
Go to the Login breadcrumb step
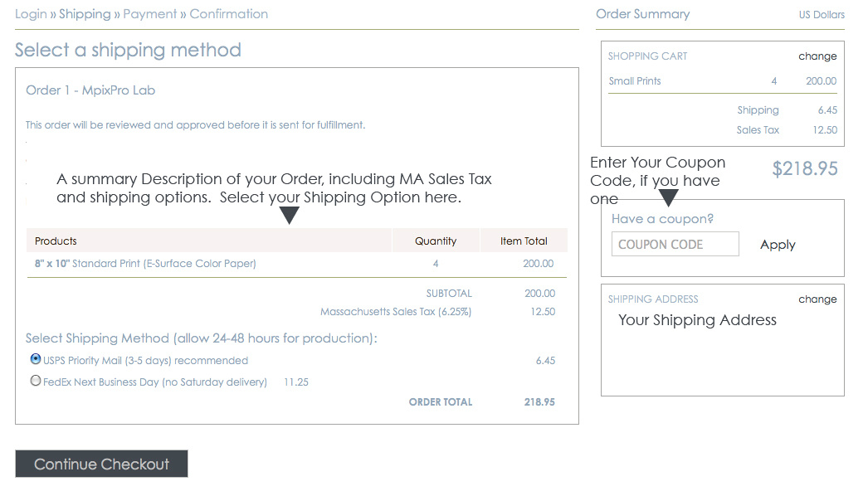(31, 14)
